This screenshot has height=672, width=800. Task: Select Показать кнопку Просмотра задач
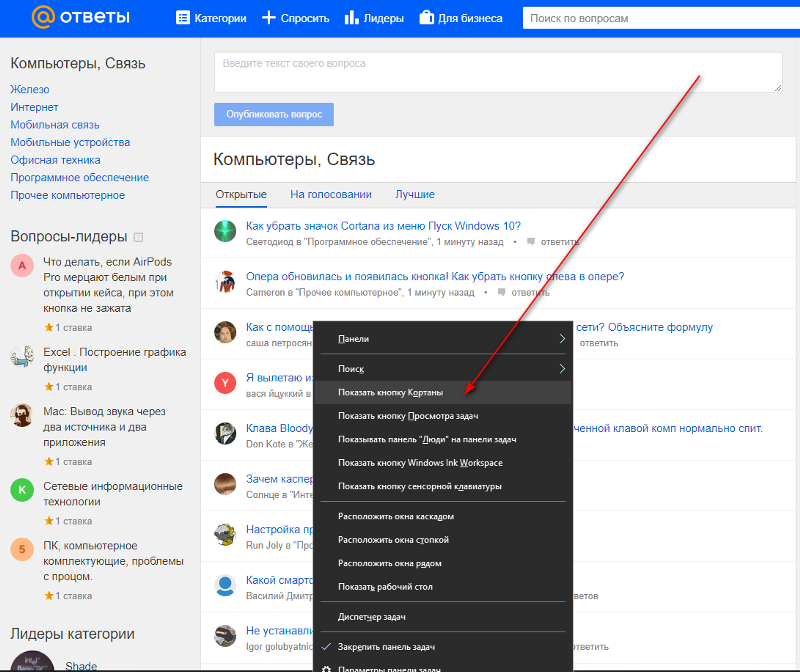click(x=442, y=416)
